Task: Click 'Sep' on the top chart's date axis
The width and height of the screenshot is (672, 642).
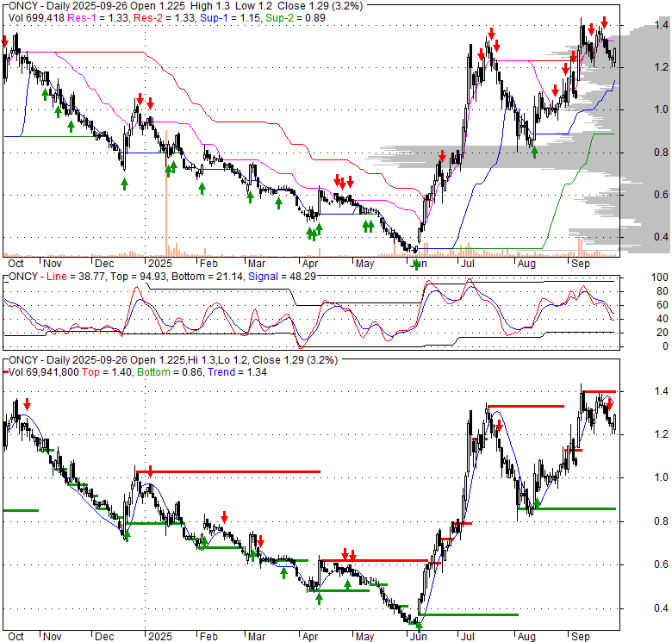Action: (x=581, y=264)
